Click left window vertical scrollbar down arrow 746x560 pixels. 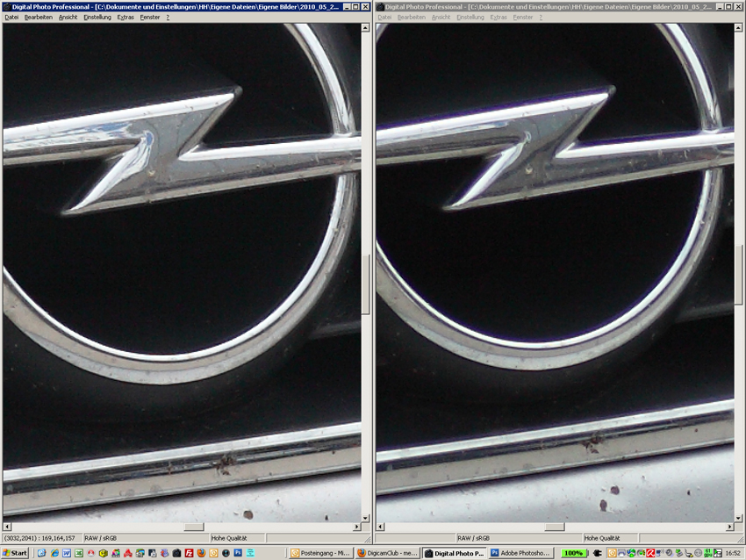(365, 518)
